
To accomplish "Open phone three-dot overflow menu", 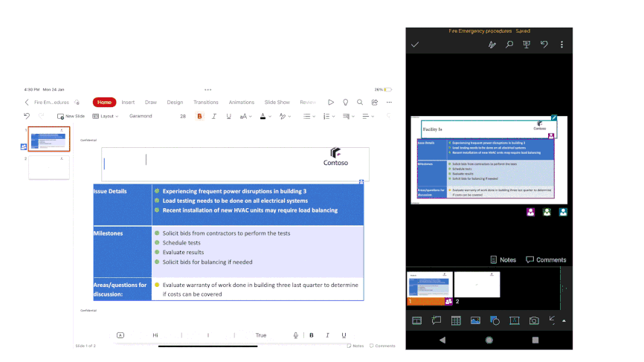I will coord(562,45).
